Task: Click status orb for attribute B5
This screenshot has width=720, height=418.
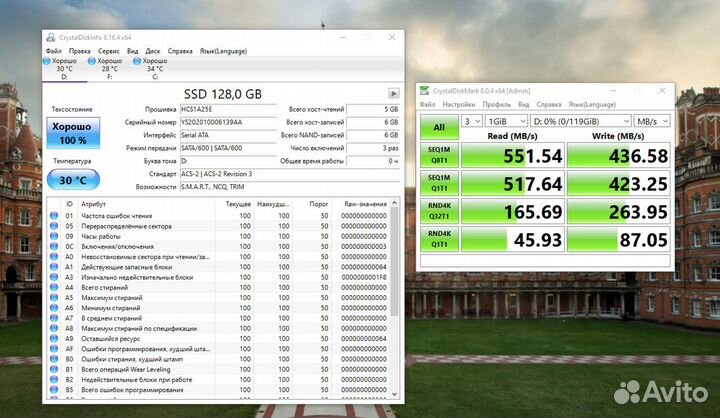Action: [54, 390]
